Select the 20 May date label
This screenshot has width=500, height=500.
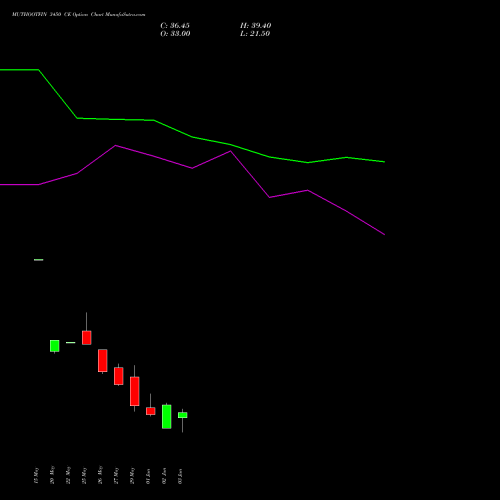pos(52,475)
